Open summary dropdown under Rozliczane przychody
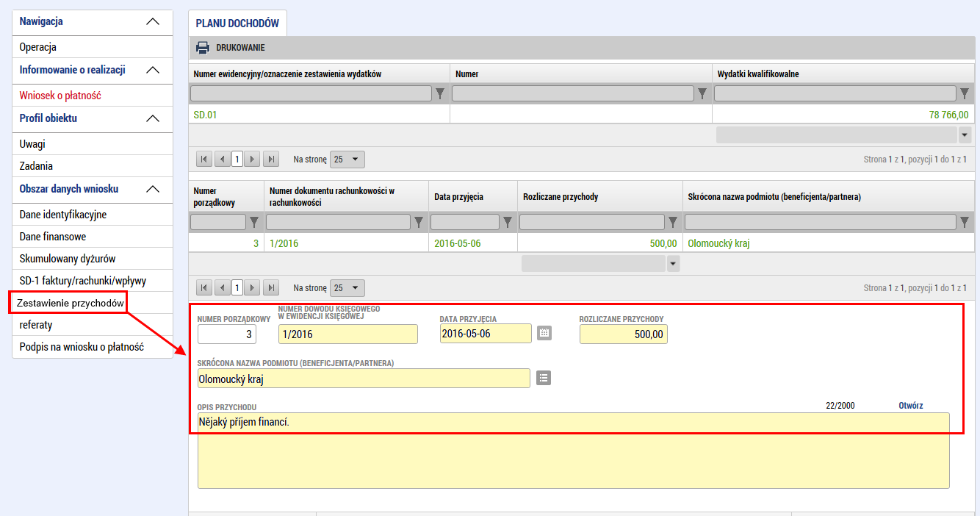Viewport: 980px width, 516px height. [x=674, y=263]
